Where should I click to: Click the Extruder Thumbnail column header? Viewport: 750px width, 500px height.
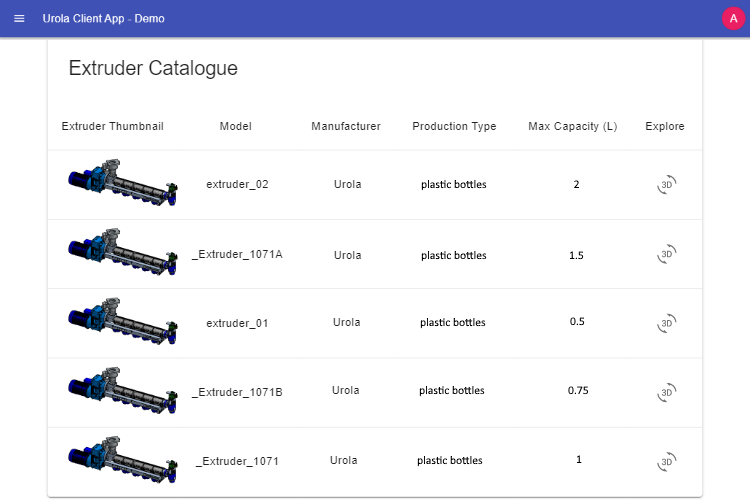coord(113,126)
